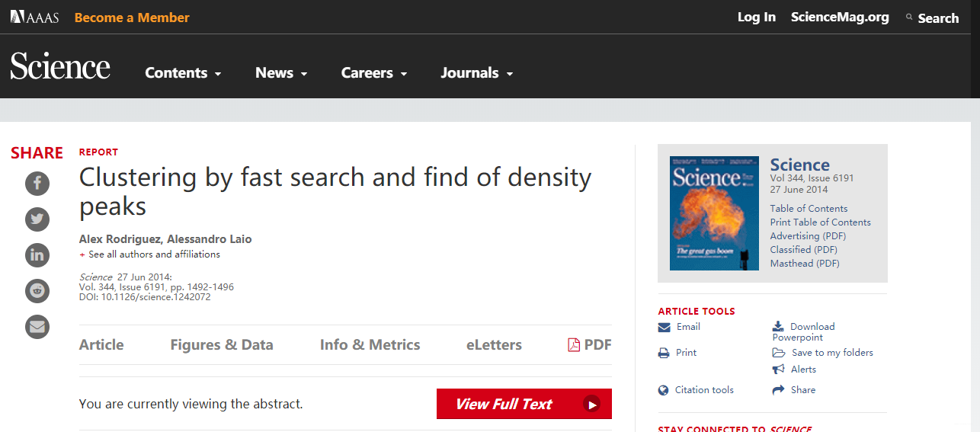Click the PDF file icon

pyautogui.click(x=574, y=345)
